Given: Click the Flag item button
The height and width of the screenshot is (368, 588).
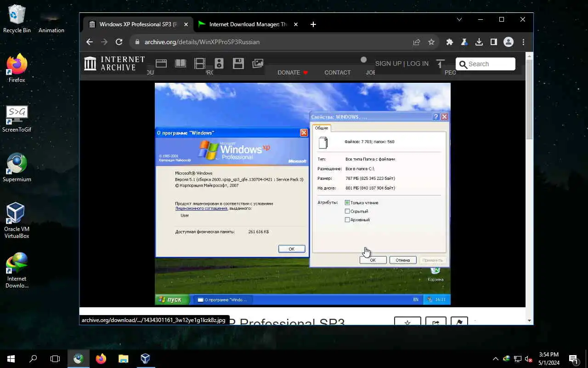Looking at the screenshot, I should 459,321.
